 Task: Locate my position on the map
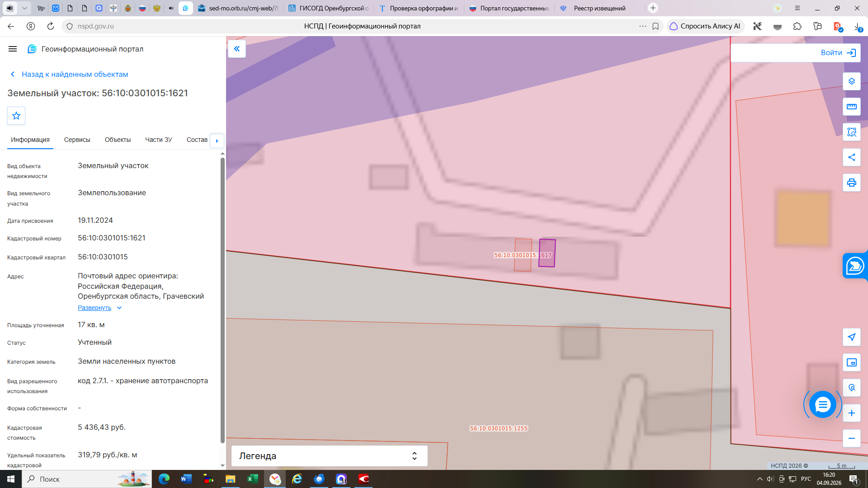(x=851, y=337)
